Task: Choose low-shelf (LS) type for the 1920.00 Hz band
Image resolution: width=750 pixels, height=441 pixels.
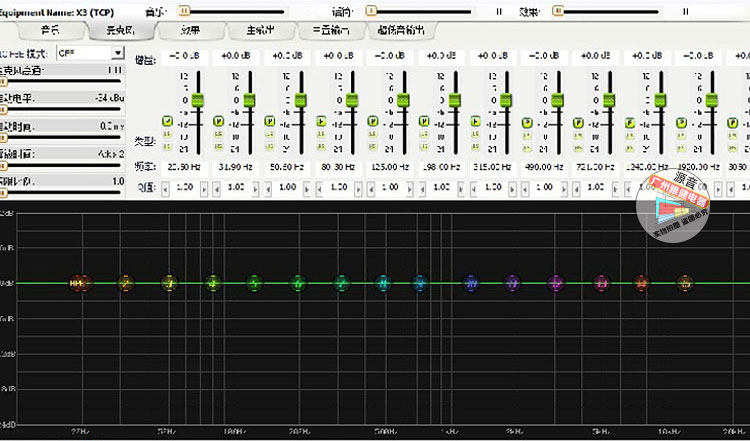Action: pos(681,137)
